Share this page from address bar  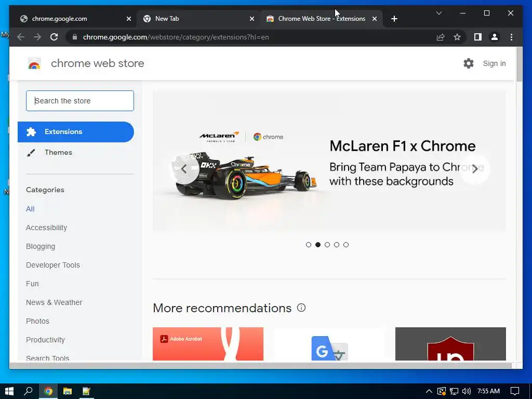pos(441,37)
